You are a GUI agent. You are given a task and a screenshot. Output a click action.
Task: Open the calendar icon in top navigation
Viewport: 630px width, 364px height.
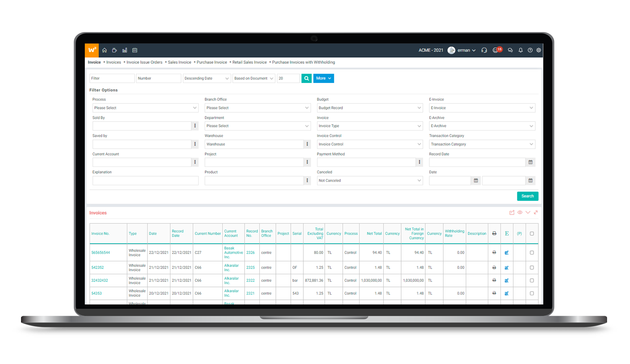click(135, 50)
